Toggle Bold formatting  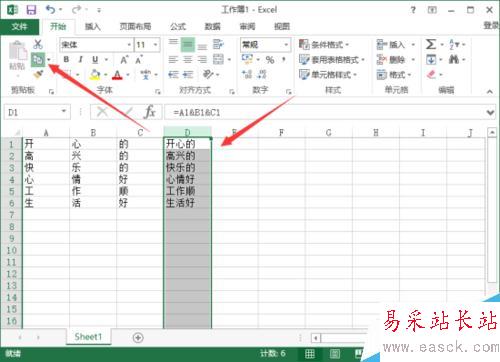click(66, 59)
